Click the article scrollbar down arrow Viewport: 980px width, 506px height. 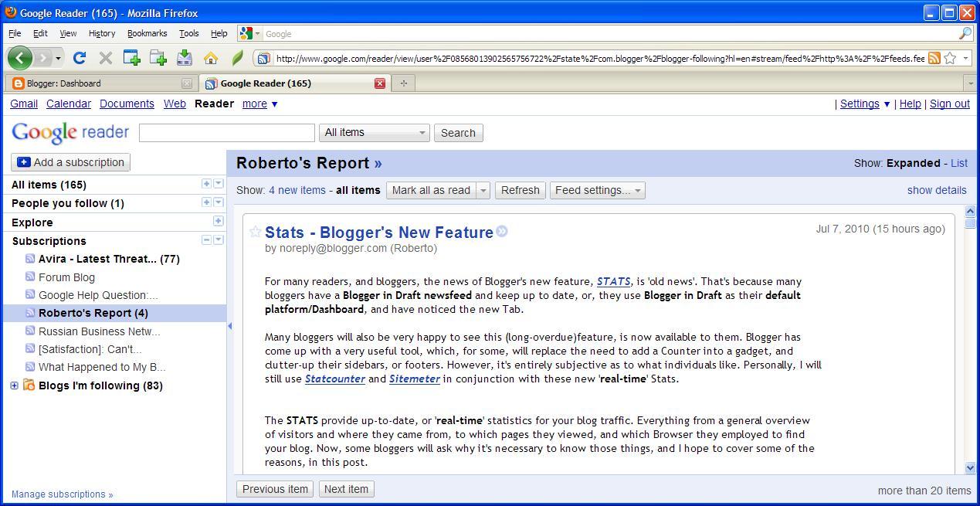[970, 467]
